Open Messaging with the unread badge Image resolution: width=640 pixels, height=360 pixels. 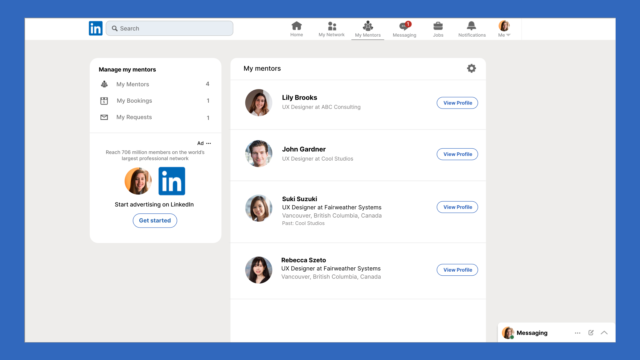[x=404, y=29]
